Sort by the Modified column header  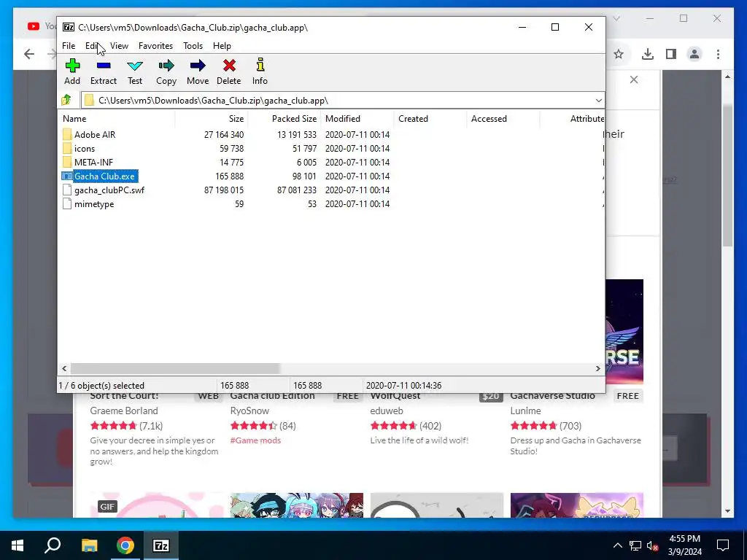(357, 119)
